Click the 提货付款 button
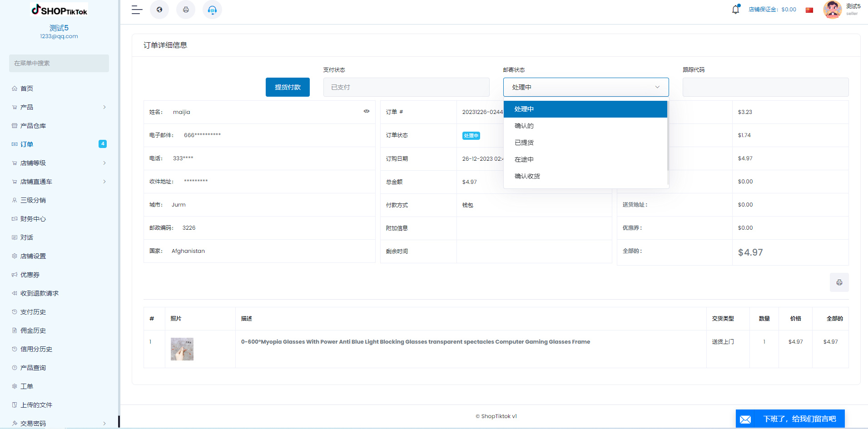This screenshot has height=429, width=868. coord(288,87)
